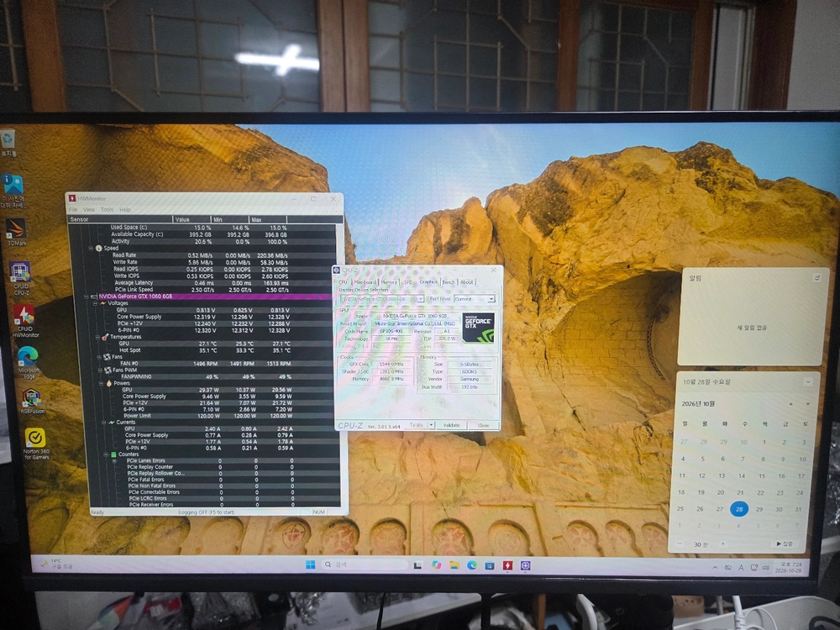Open Edge browser from the taskbar
The height and width of the screenshot is (630, 840).
tap(471, 565)
